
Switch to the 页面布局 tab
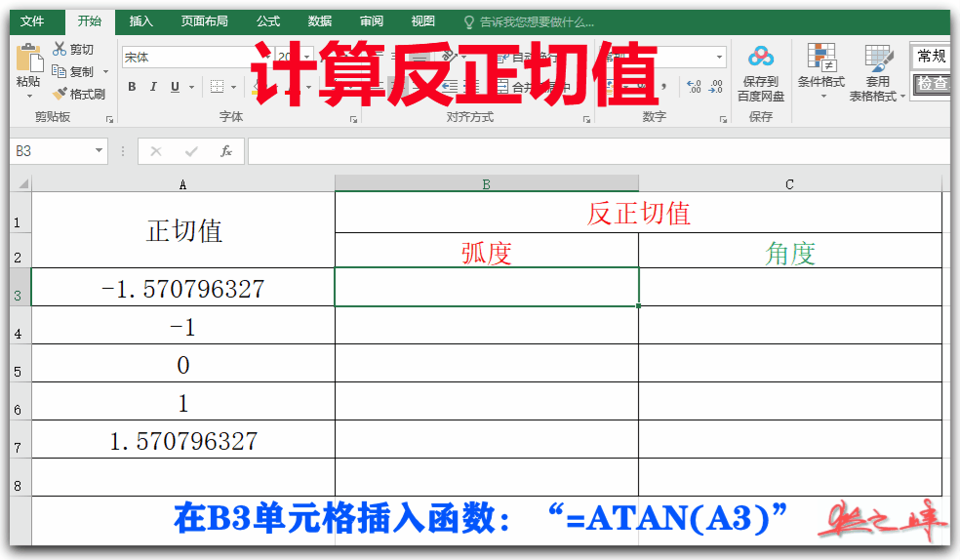coord(205,21)
